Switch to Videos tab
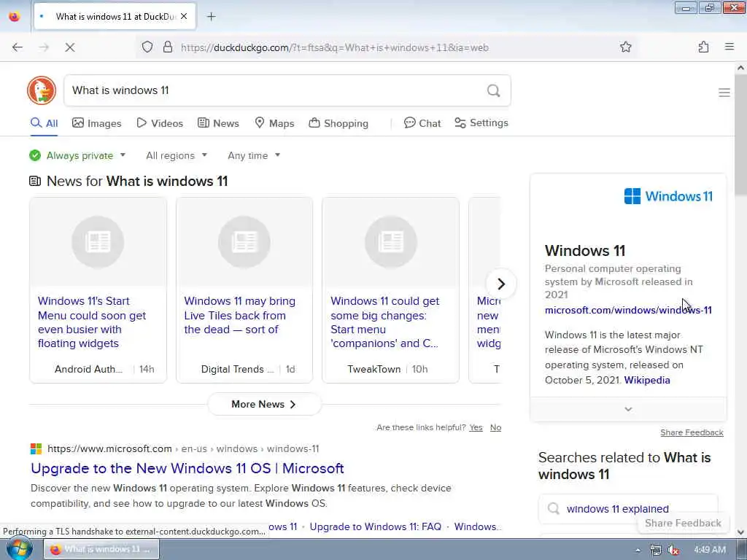Viewport: 747px width, 560px height. pos(160,123)
